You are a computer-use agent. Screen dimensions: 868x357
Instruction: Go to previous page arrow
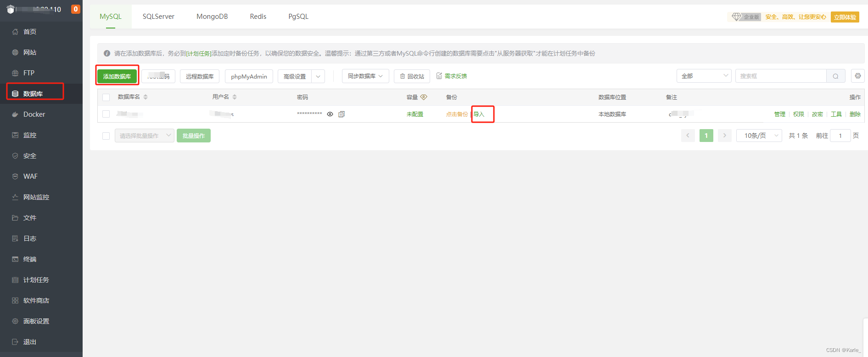point(688,136)
